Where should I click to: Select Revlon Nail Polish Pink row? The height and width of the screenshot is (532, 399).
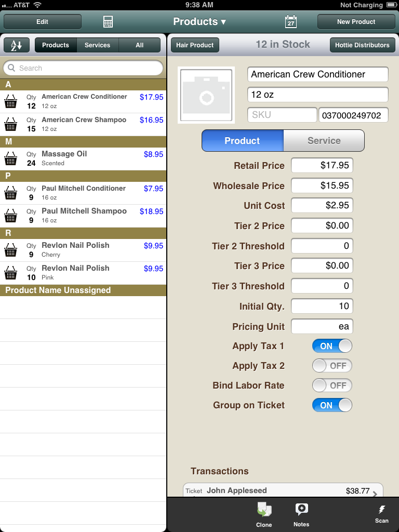point(83,273)
